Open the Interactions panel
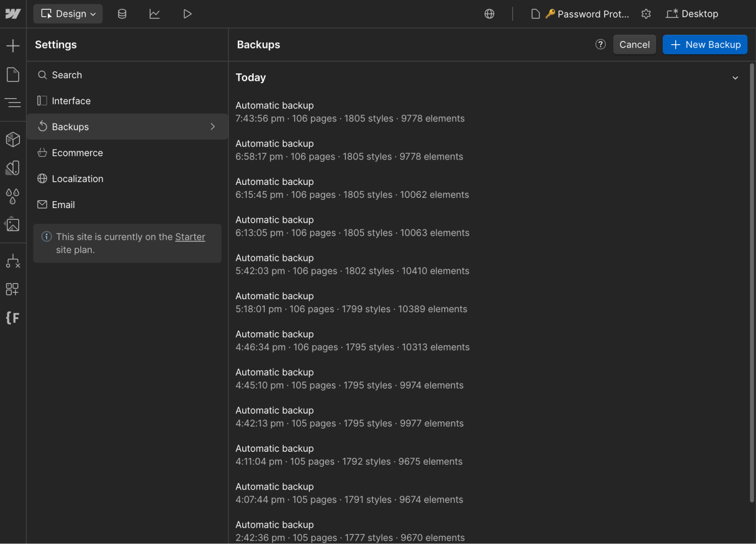The width and height of the screenshot is (756, 544). click(13, 261)
